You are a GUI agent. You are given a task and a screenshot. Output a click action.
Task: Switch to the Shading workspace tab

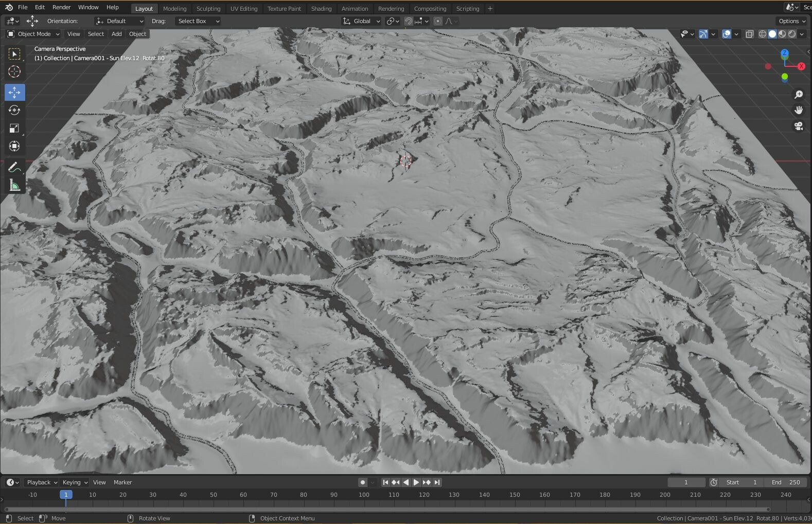(x=321, y=9)
